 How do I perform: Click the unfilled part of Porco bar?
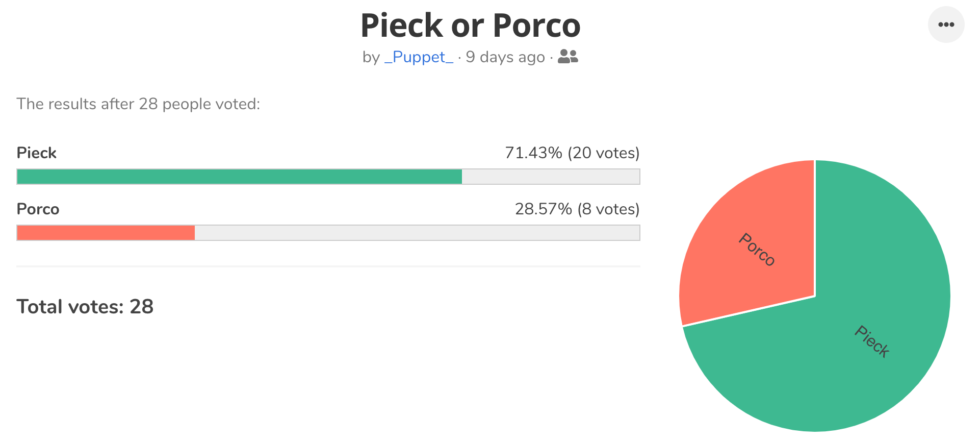(417, 233)
